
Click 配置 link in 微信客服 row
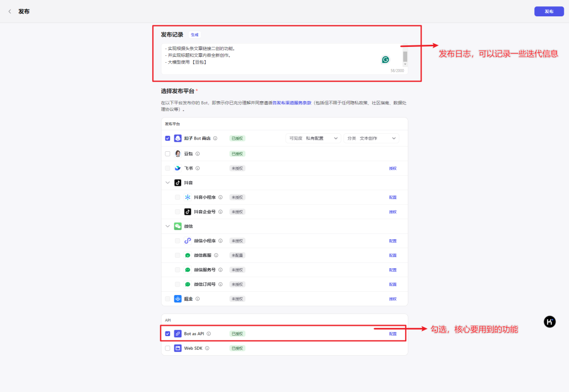[393, 256]
